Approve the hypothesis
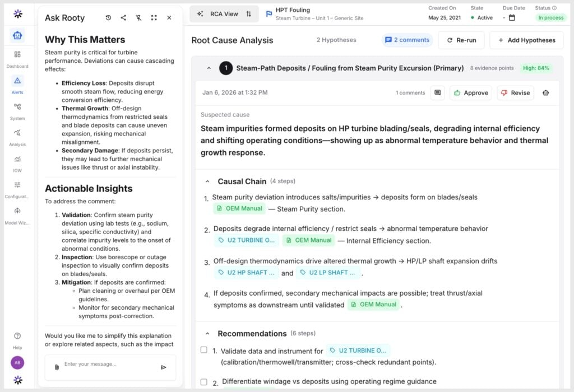The width and height of the screenshot is (574, 392). pyautogui.click(x=471, y=93)
